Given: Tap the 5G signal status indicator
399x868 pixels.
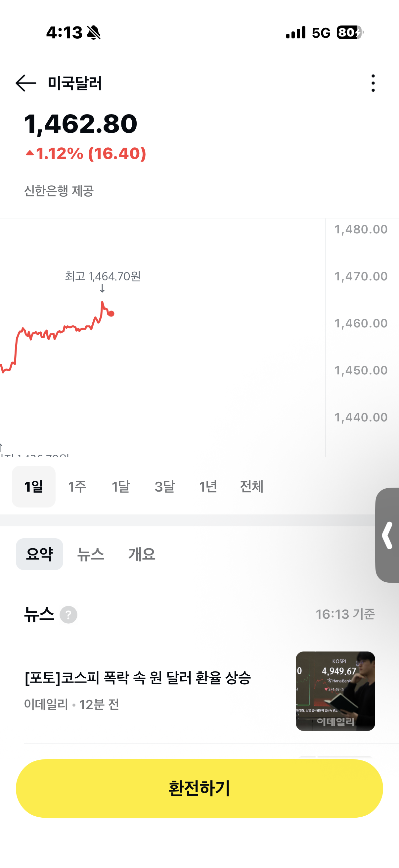Looking at the screenshot, I should (x=321, y=33).
